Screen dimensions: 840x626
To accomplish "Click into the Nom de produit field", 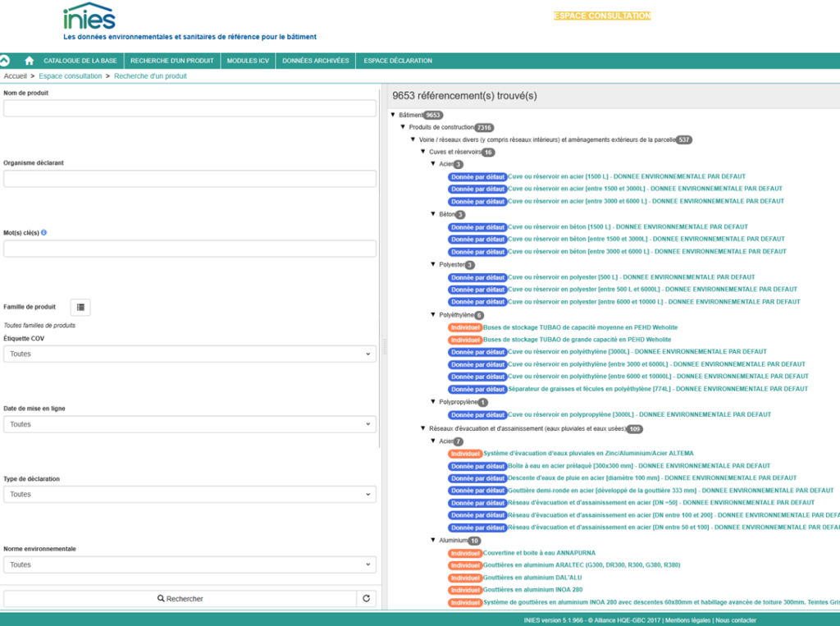I will pos(189,108).
